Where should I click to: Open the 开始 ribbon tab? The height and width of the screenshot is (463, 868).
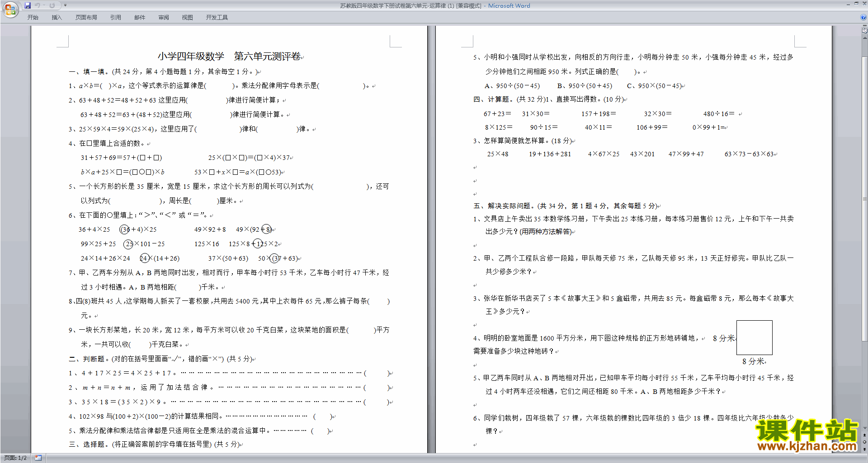point(33,18)
